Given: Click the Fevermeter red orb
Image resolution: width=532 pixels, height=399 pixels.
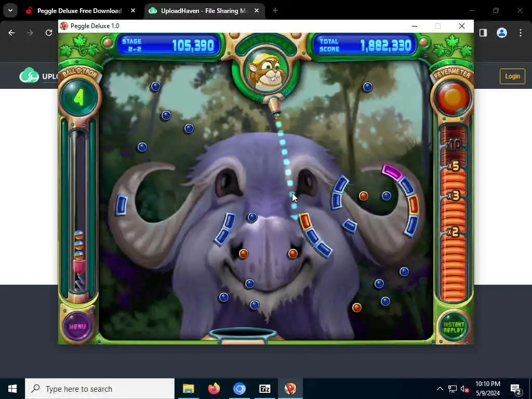Looking at the screenshot, I should coord(453,98).
